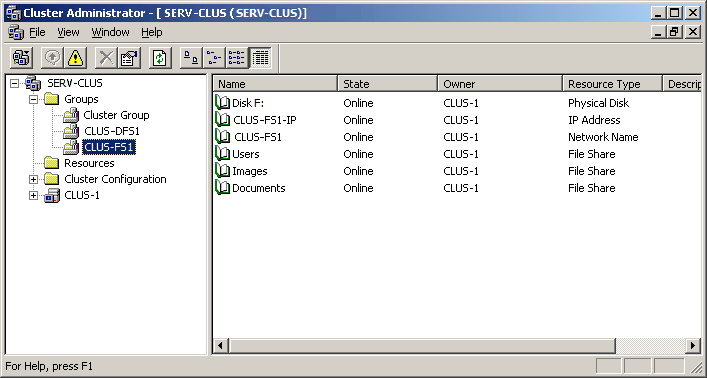
Task: Collapse the Groups folder node
Action: point(33,99)
